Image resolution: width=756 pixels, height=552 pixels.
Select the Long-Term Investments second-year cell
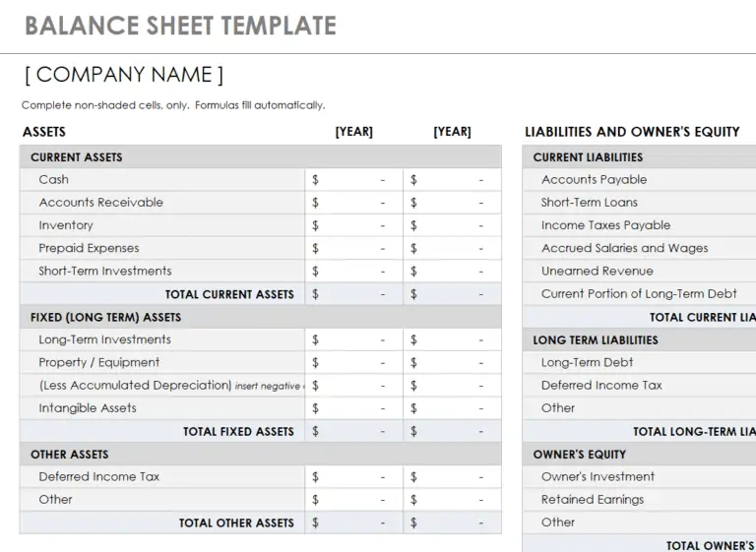[452, 339]
